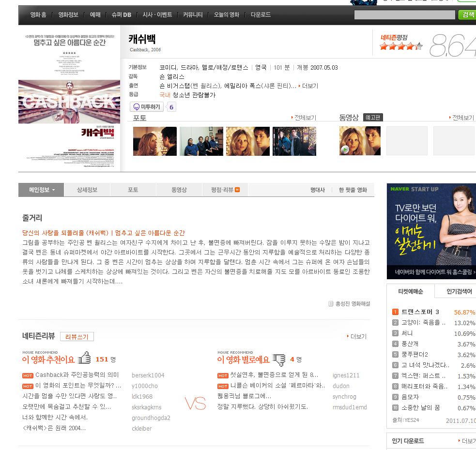The width and height of the screenshot is (476, 450).
Task: Select the 티켓예매순 ranking tab
Action: (x=411, y=292)
